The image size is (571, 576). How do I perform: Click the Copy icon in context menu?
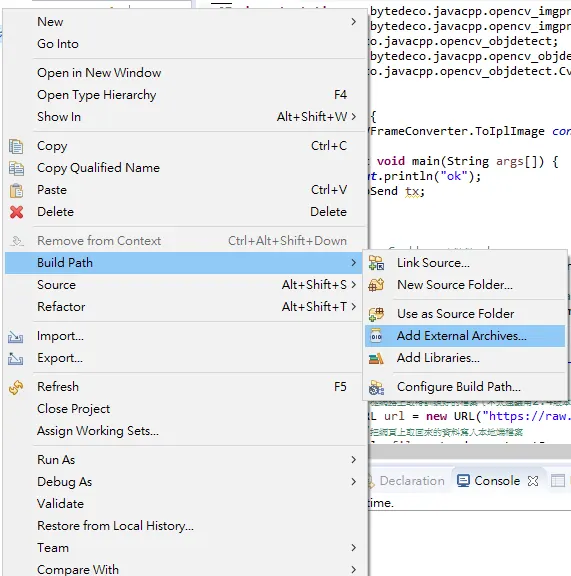click(x=16, y=146)
